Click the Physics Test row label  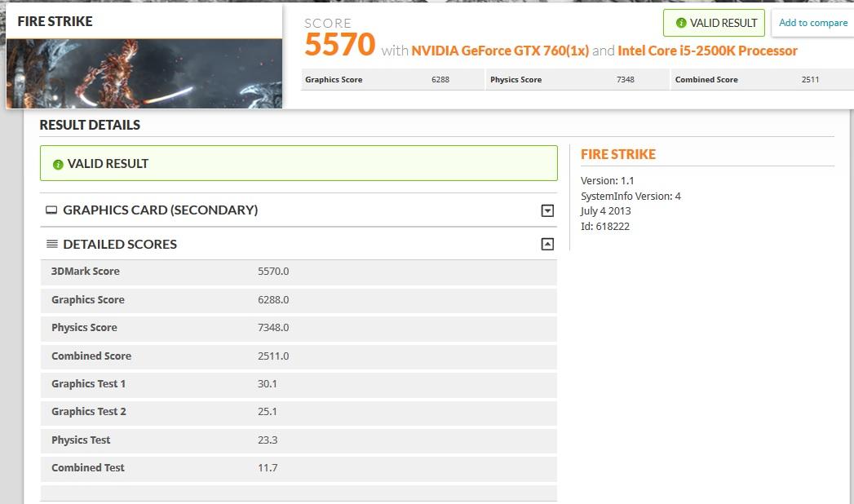pyautogui.click(x=81, y=440)
